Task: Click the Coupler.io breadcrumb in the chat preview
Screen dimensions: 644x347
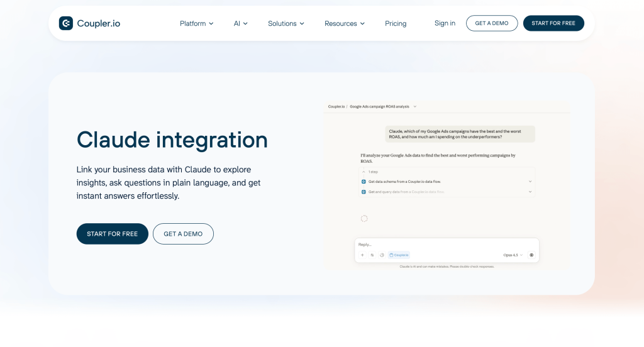Action: point(336,106)
